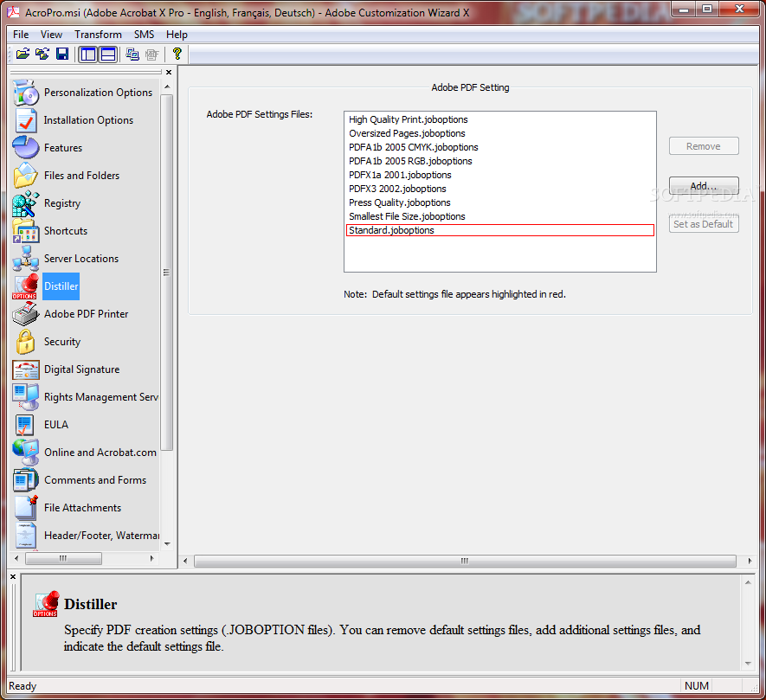The width and height of the screenshot is (766, 700).
Task: Click the Header/Footer, Watermark icon
Action: pyautogui.click(x=26, y=536)
